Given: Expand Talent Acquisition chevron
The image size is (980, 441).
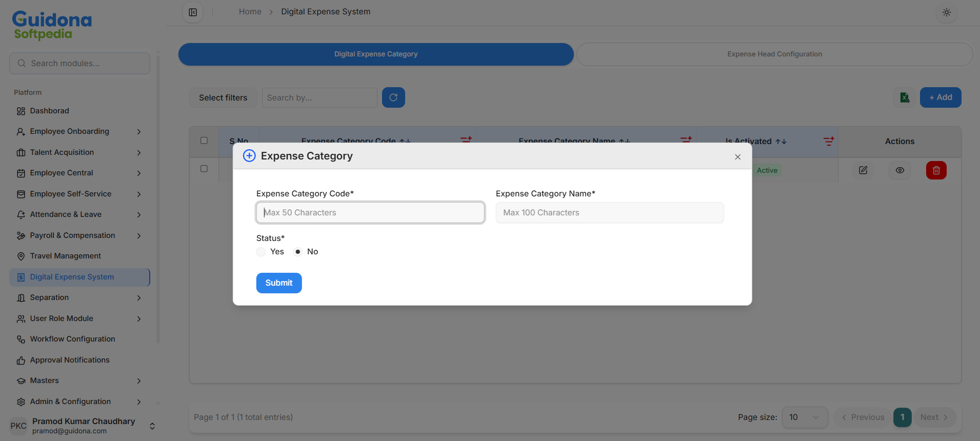Looking at the screenshot, I should (x=139, y=153).
